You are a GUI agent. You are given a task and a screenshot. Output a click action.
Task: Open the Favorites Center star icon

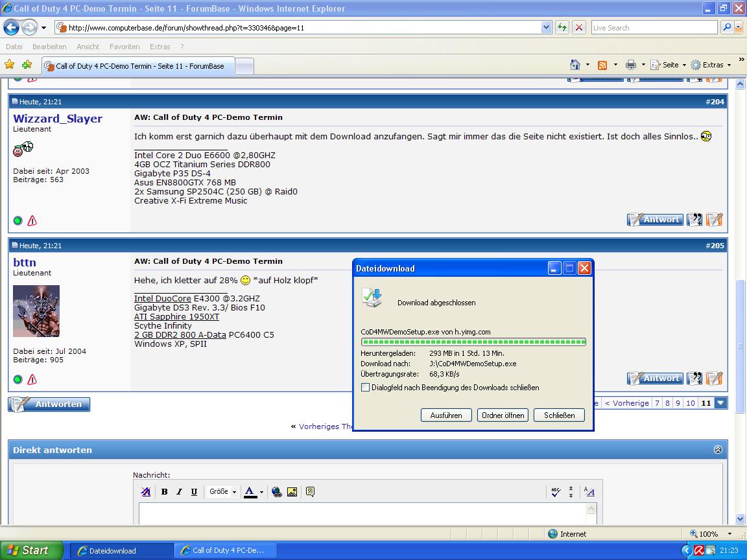click(x=10, y=64)
